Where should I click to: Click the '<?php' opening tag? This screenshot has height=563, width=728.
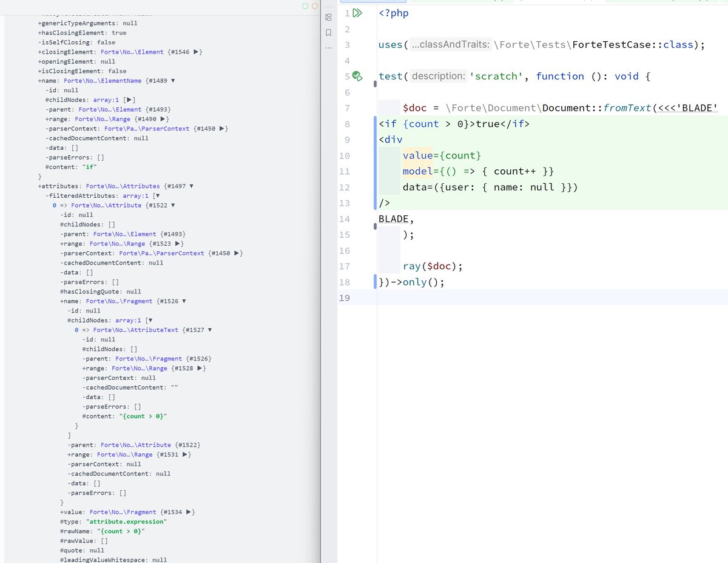tap(394, 13)
